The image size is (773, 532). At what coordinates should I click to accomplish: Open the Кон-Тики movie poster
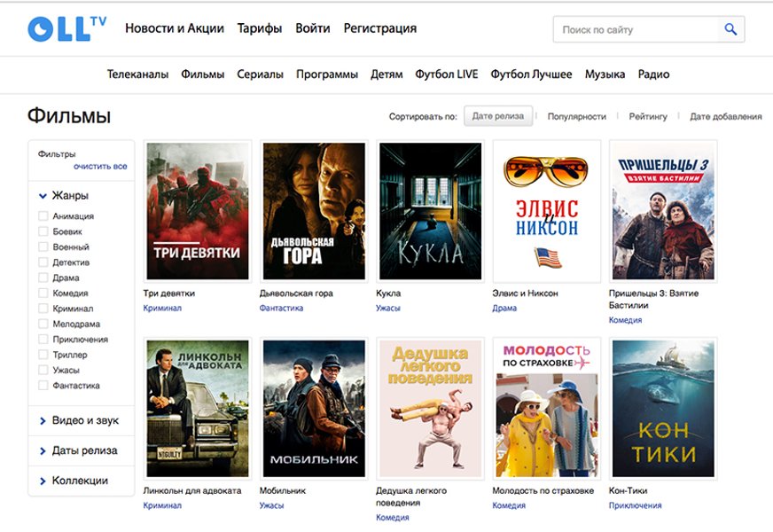tap(662, 409)
